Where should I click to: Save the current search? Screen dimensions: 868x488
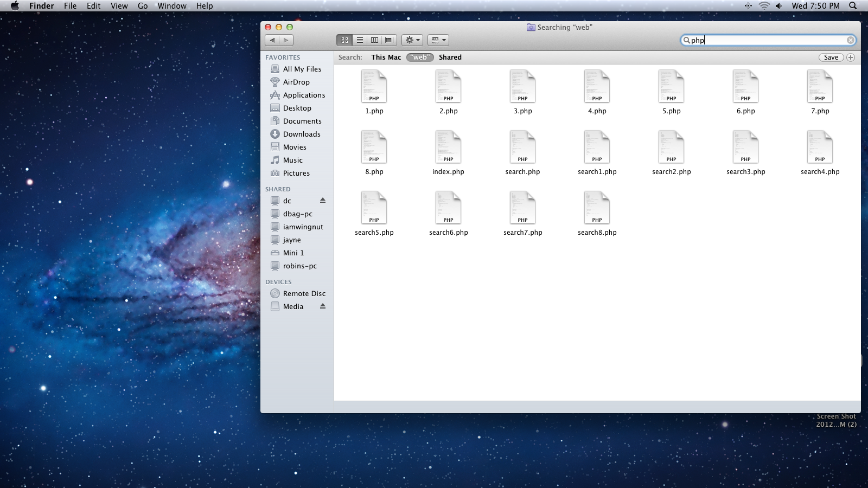pos(831,57)
